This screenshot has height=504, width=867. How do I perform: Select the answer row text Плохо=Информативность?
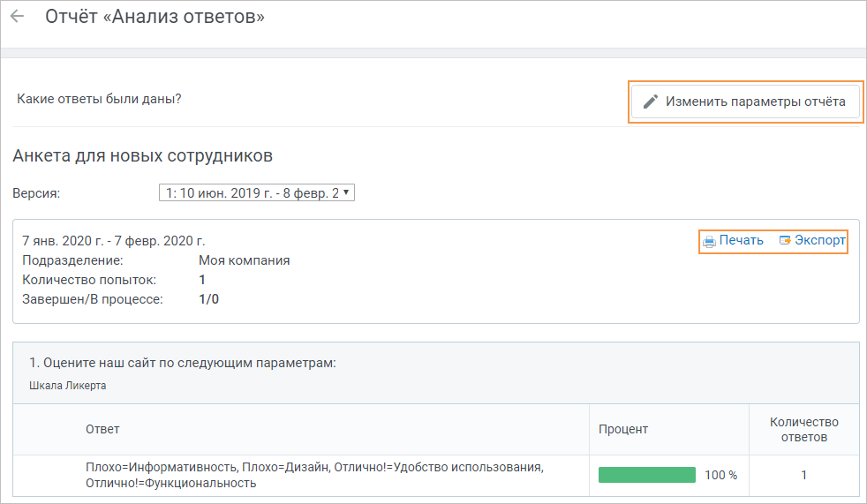(x=162, y=468)
